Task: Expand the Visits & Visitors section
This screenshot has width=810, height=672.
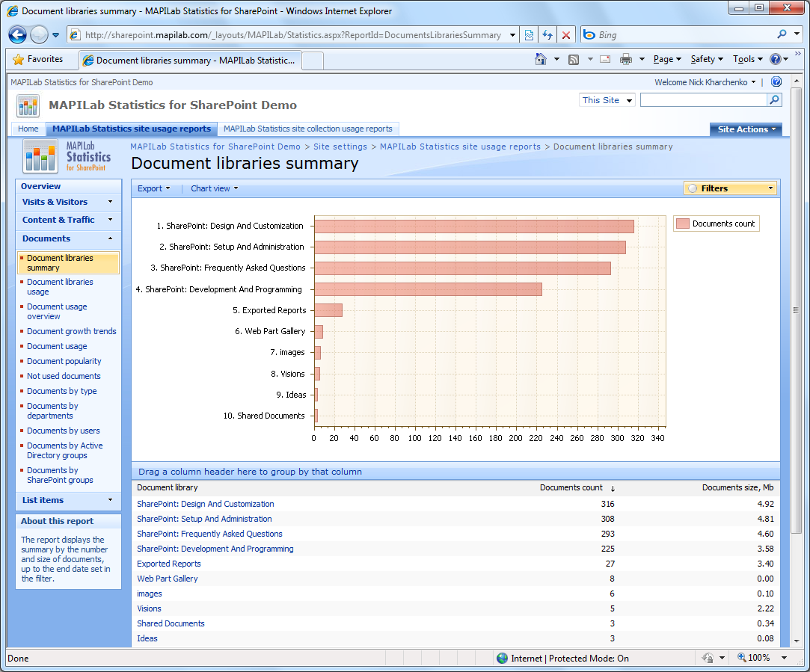Action: pyautogui.click(x=67, y=202)
